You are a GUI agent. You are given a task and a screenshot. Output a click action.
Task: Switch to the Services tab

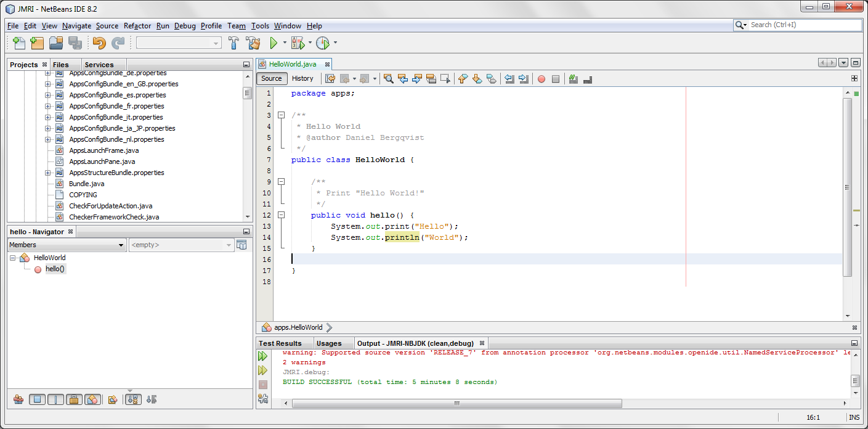pyautogui.click(x=99, y=65)
